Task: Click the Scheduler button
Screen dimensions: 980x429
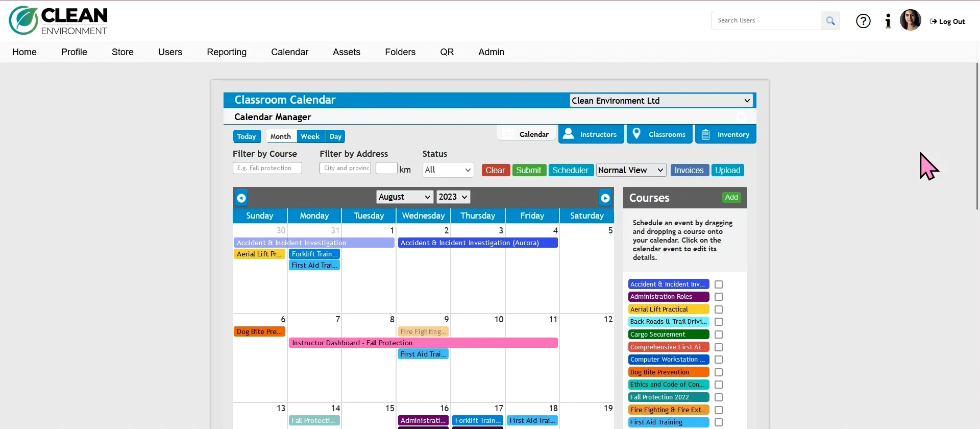Action: point(570,170)
